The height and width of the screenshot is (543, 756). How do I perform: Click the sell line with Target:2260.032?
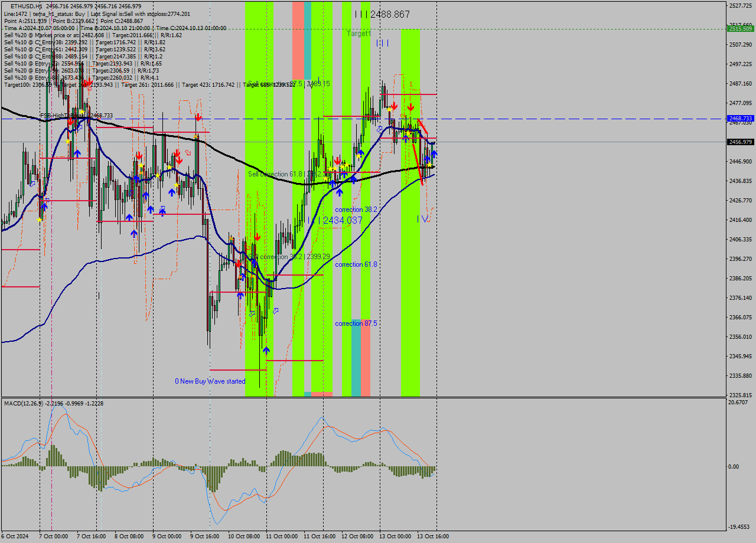pos(82,77)
